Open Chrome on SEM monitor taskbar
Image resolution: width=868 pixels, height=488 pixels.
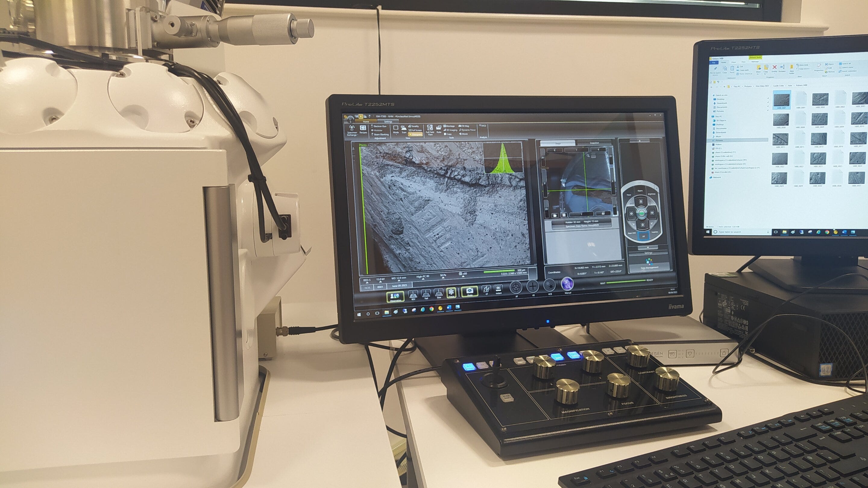click(x=432, y=309)
